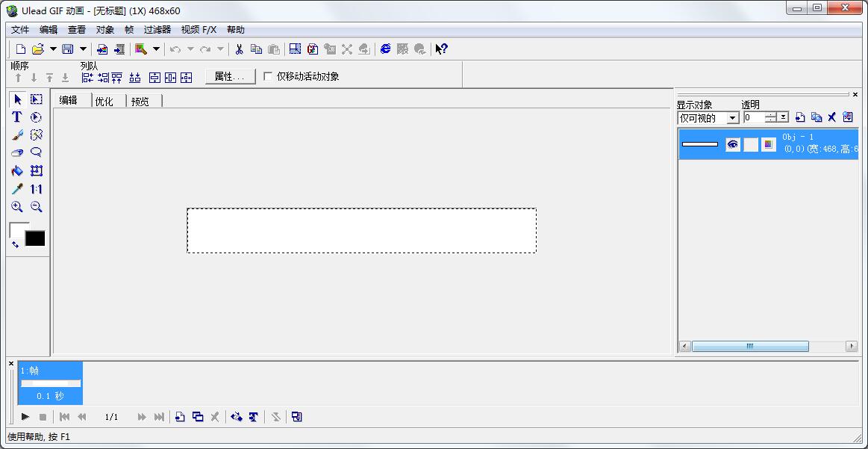This screenshot has width=868, height=449.
Task: Open the 透明 transparency slider dropdown
Action: 784,117
